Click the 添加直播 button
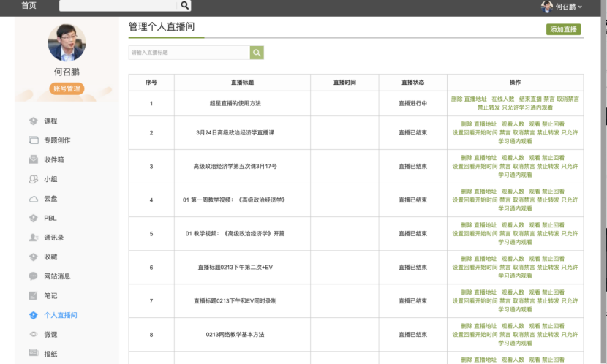The width and height of the screenshot is (607, 364). tap(563, 29)
